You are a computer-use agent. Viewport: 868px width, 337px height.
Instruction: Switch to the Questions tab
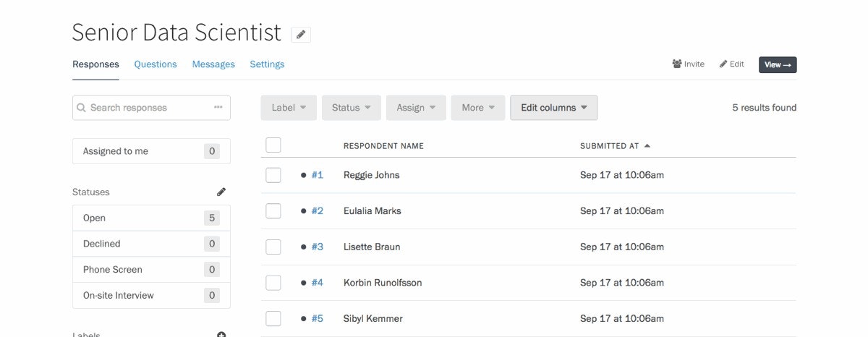pos(156,64)
